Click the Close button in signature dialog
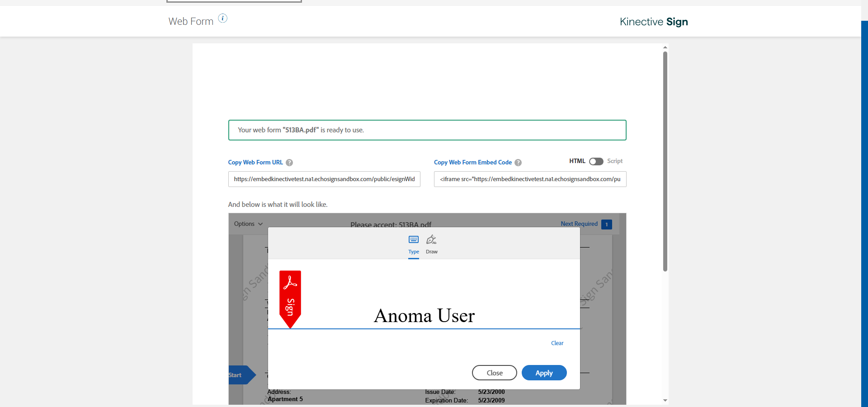Image resolution: width=868 pixels, height=407 pixels. (x=495, y=373)
